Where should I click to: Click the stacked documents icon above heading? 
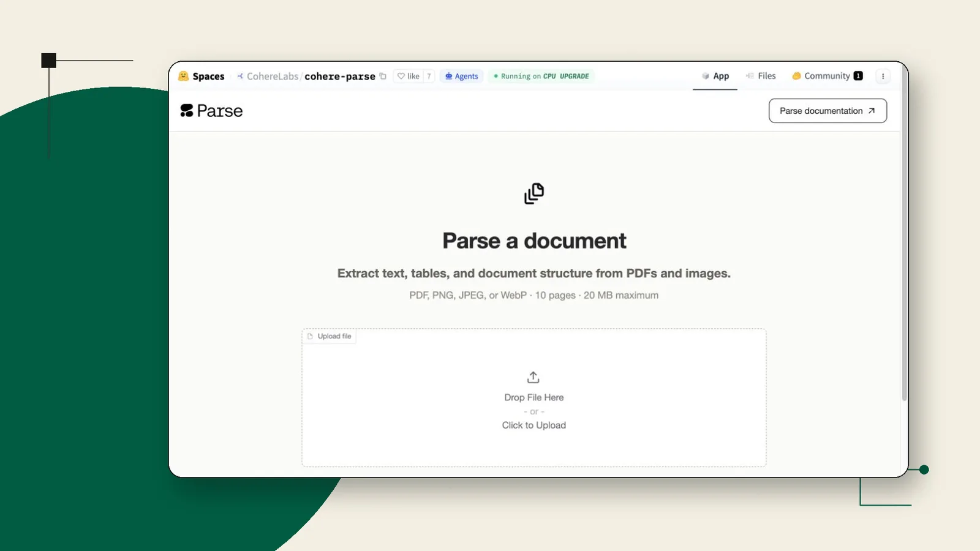(x=534, y=193)
